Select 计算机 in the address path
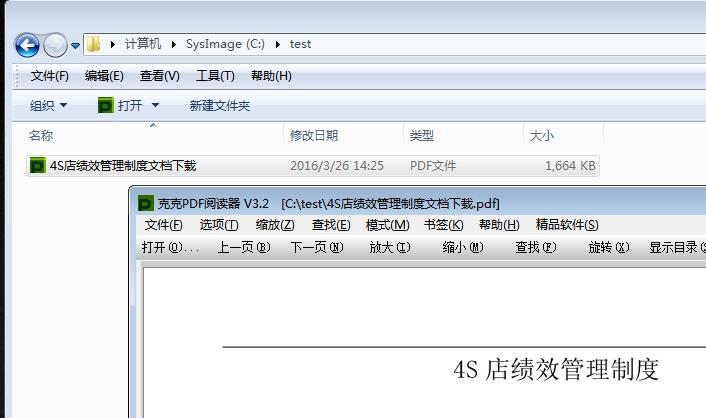Image resolution: width=706 pixels, height=418 pixels. [x=143, y=44]
